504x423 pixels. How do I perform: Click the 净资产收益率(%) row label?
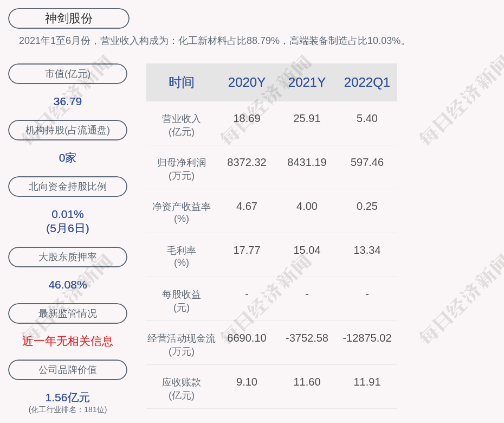pyautogui.click(x=182, y=213)
